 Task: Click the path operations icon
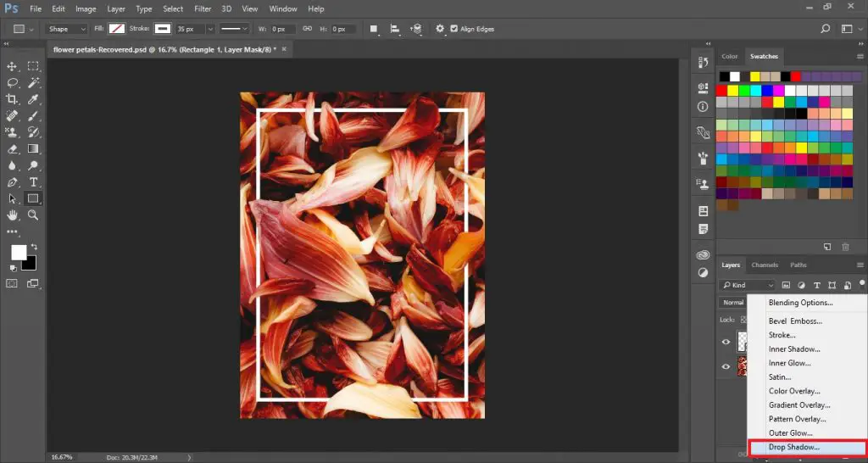pos(374,29)
